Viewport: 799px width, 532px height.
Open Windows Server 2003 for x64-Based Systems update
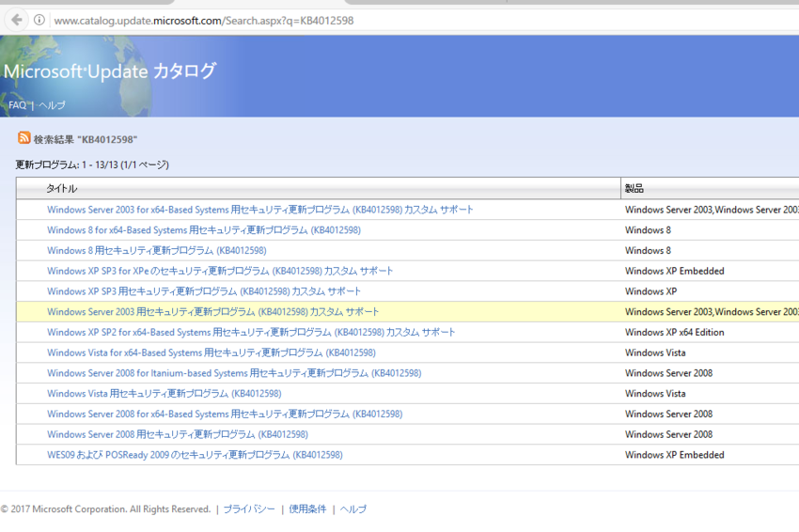[259, 210]
